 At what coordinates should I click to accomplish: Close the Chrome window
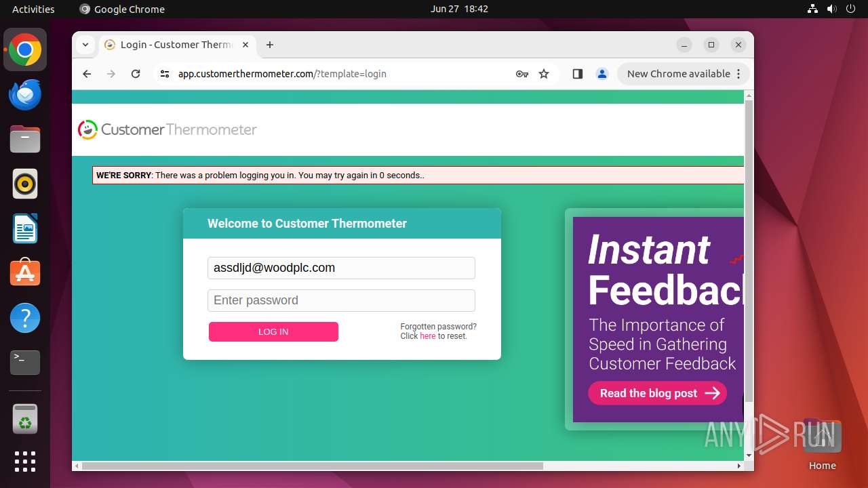[738, 45]
